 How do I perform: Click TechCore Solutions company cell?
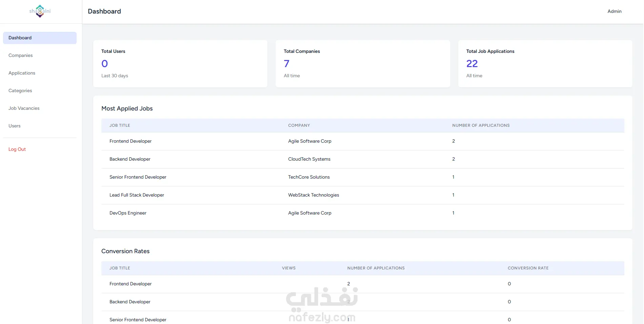pyautogui.click(x=309, y=177)
